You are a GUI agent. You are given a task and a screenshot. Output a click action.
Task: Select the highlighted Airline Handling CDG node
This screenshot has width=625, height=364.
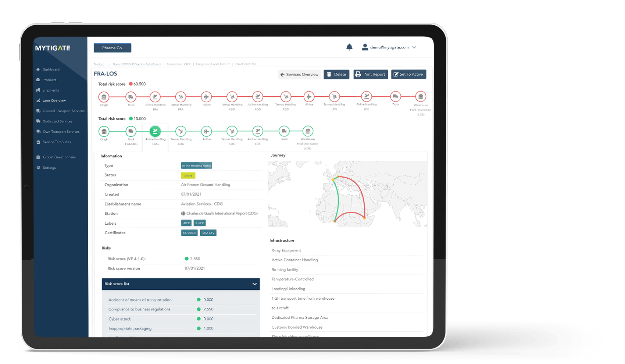coord(155,131)
